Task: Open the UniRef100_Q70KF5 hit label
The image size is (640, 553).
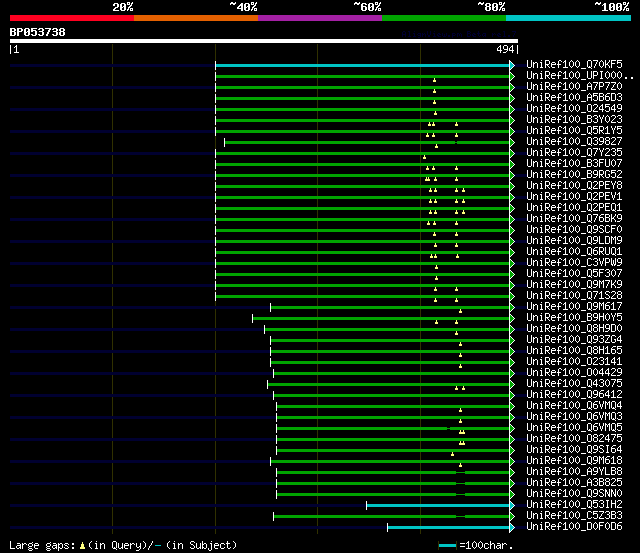Action: (574, 64)
